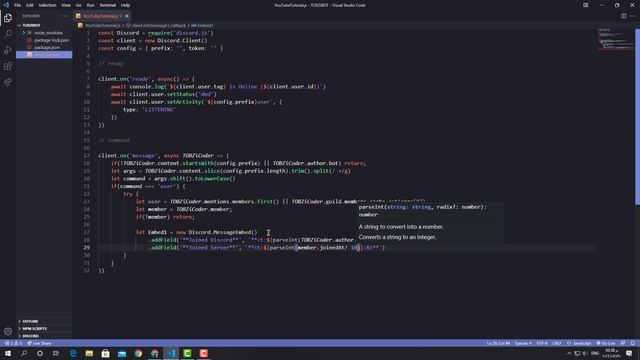Open the Search view in activity bar

(x=8, y=33)
